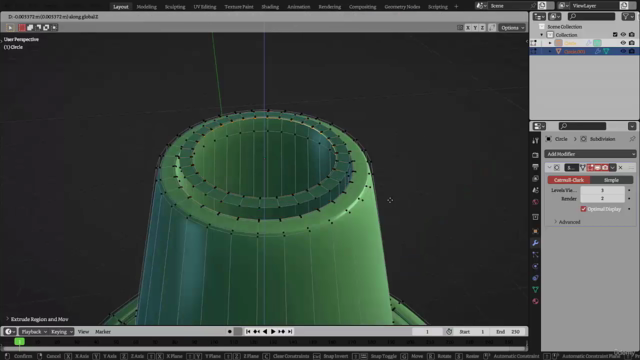Open the Scene properties tab
Image resolution: width=640 pixels, height=360 pixels.
(535, 190)
